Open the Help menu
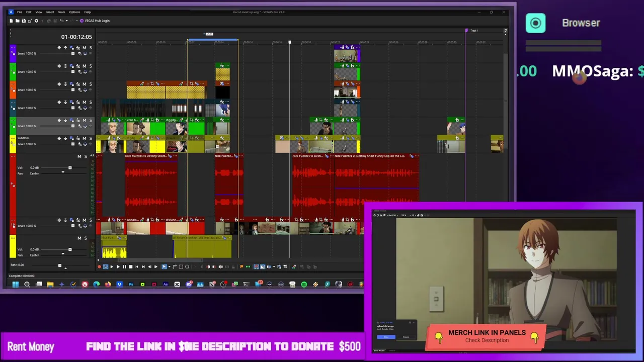Image resolution: width=644 pixels, height=362 pixels. 88,12
